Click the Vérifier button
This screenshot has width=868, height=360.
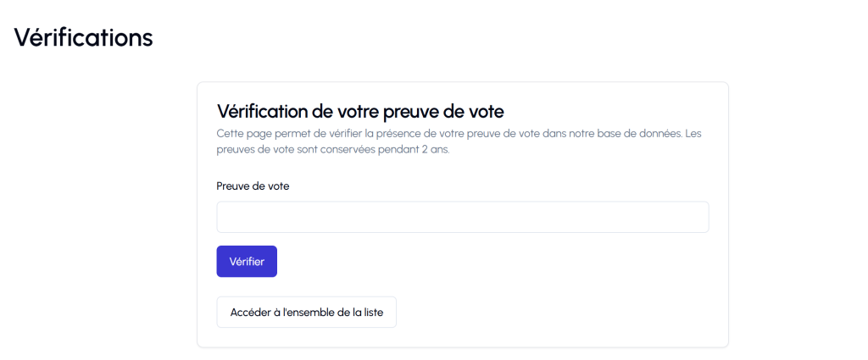click(247, 262)
